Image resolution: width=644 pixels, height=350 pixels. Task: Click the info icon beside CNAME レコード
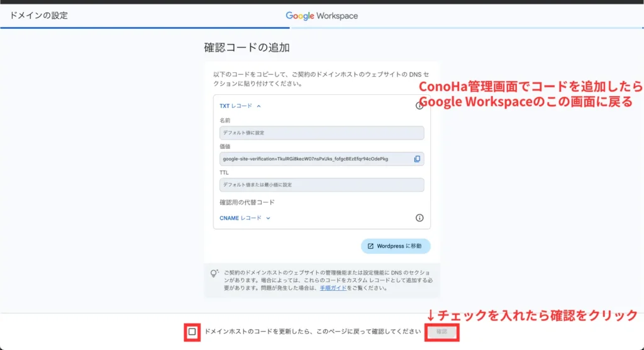coord(419,218)
